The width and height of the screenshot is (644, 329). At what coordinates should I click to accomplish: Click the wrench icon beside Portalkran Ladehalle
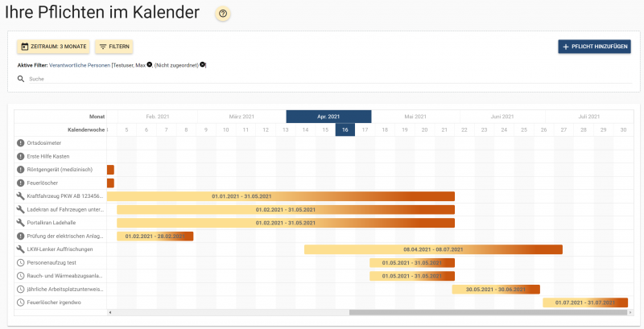(20, 223)
